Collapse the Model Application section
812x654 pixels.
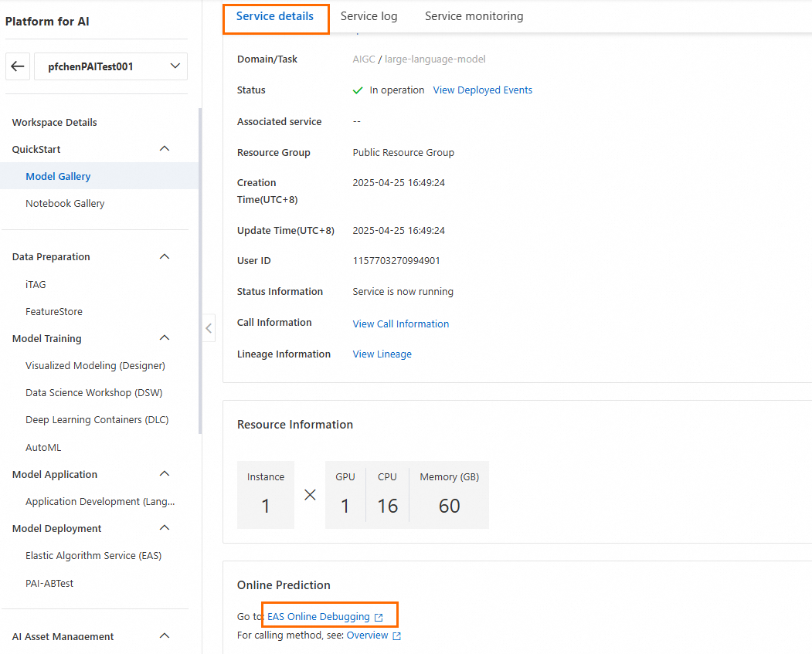165,474
